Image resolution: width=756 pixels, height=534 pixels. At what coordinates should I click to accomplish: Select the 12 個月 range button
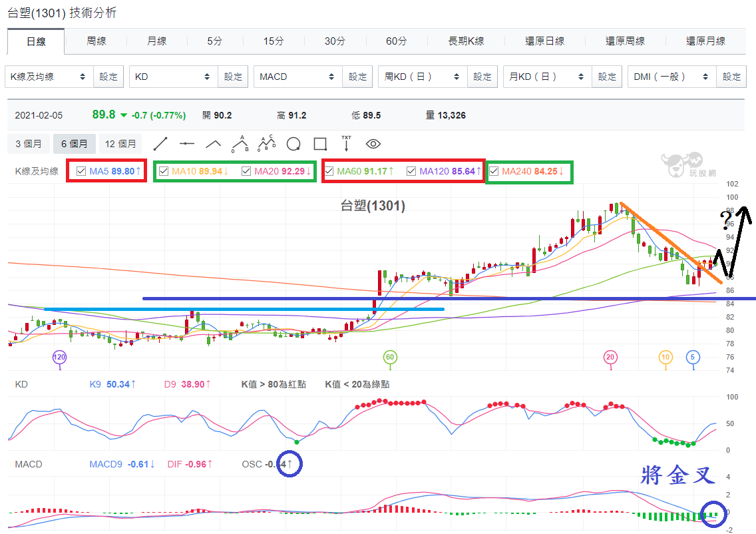pos(120,144)
